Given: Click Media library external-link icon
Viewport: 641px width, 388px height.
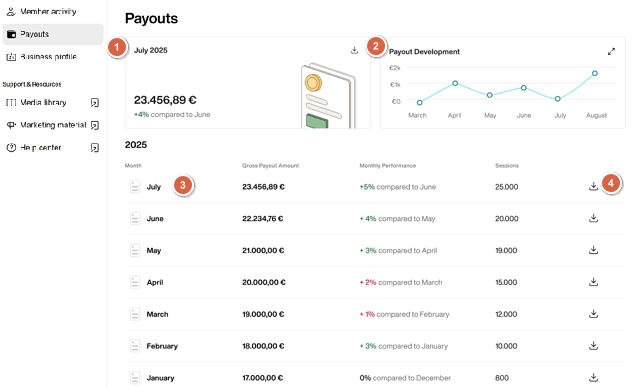Looking at the screenshot, I should 95,103.
